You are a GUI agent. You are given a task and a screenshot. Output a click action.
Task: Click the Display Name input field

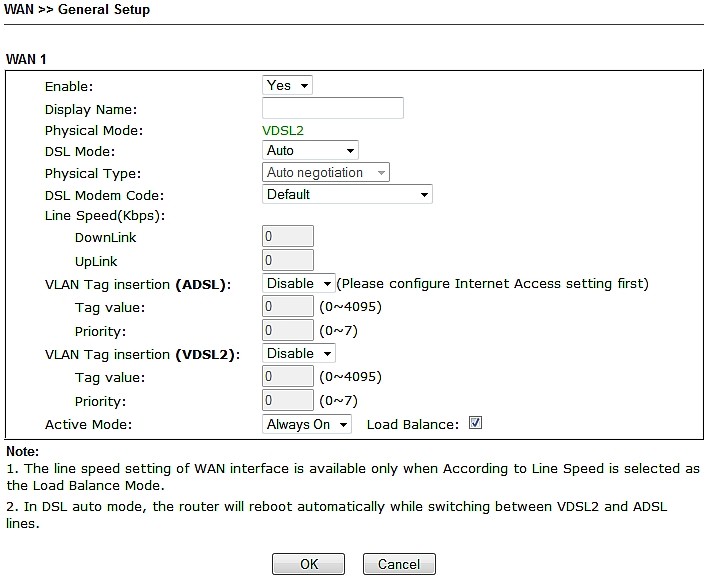[x=333, y=108]
